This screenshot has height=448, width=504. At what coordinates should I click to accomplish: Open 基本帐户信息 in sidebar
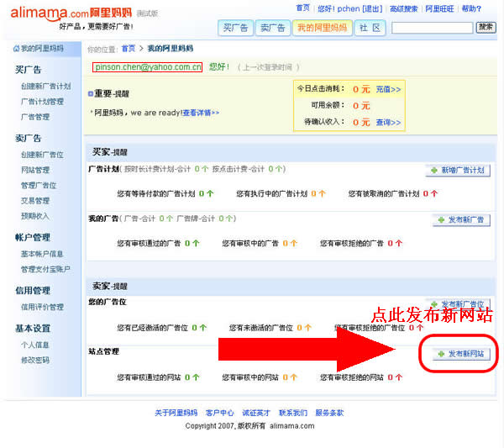click(x=42, y=254)
